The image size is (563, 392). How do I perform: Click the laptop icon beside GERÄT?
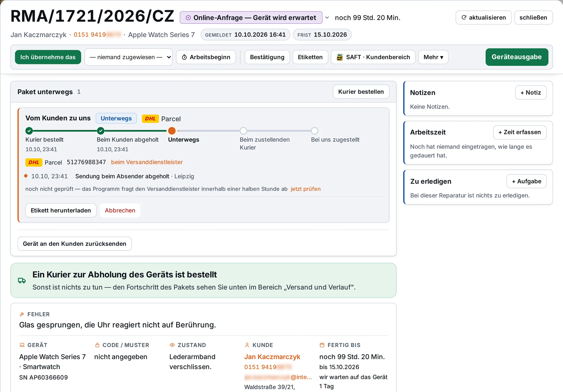point(22,345)
